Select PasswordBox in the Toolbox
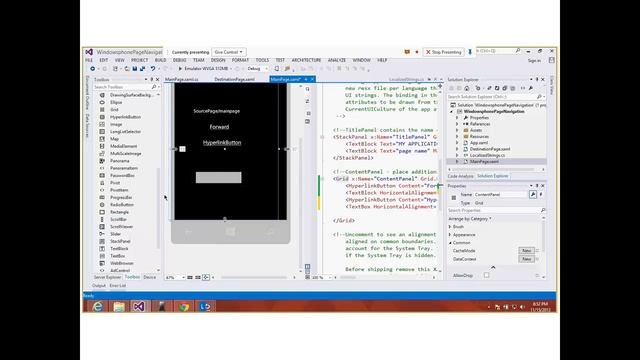The image size is (640, 360). 122,176
